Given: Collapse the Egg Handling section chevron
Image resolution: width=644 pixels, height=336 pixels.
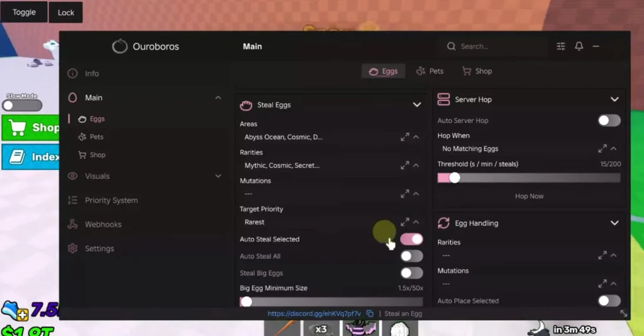Looking at the screenshot, I should pos(614,223).
